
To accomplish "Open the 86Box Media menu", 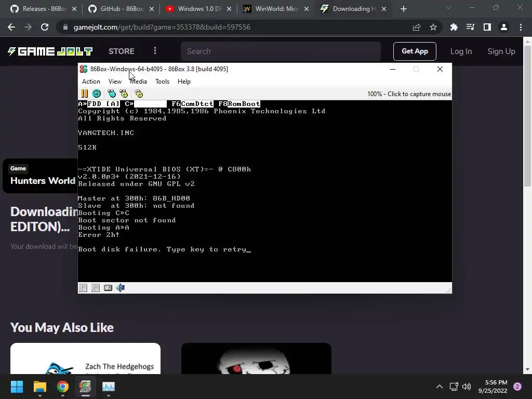I will pyautogui.click(x=138, y=82).
